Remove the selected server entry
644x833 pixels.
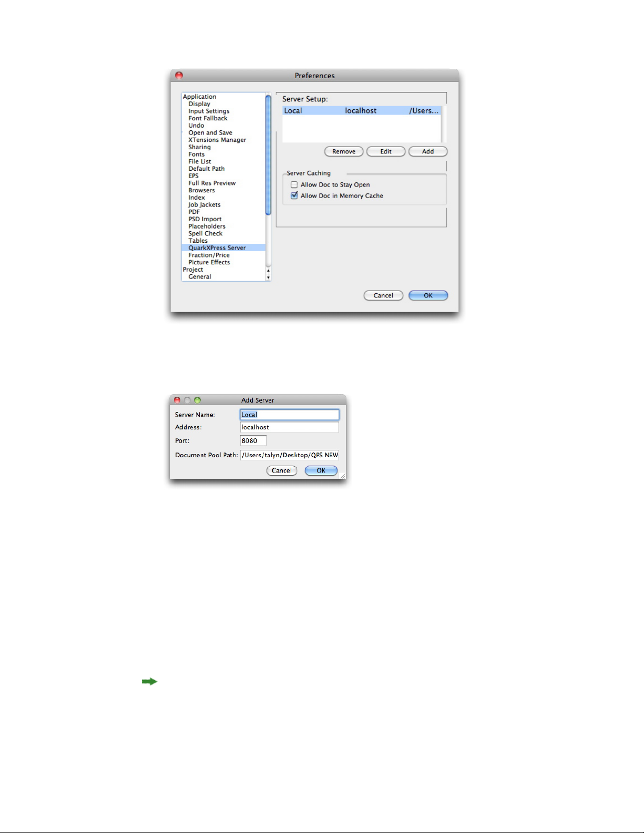coord(344,151)
